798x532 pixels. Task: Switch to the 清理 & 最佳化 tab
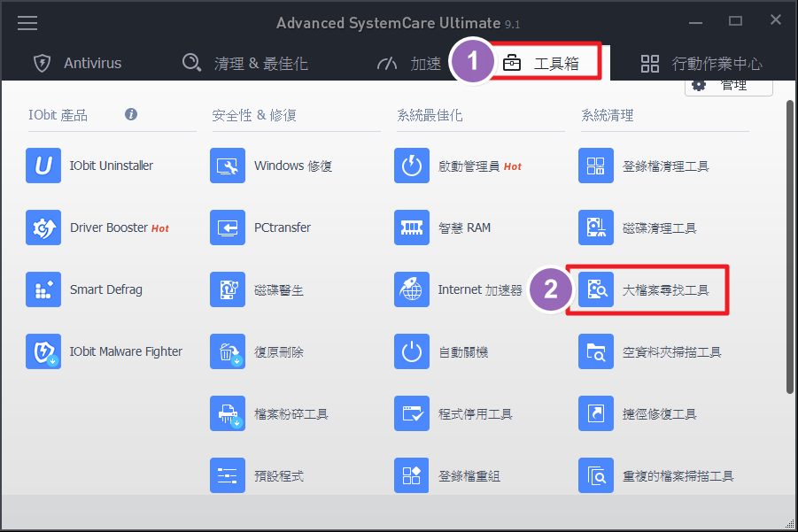[x=245, y=64]
